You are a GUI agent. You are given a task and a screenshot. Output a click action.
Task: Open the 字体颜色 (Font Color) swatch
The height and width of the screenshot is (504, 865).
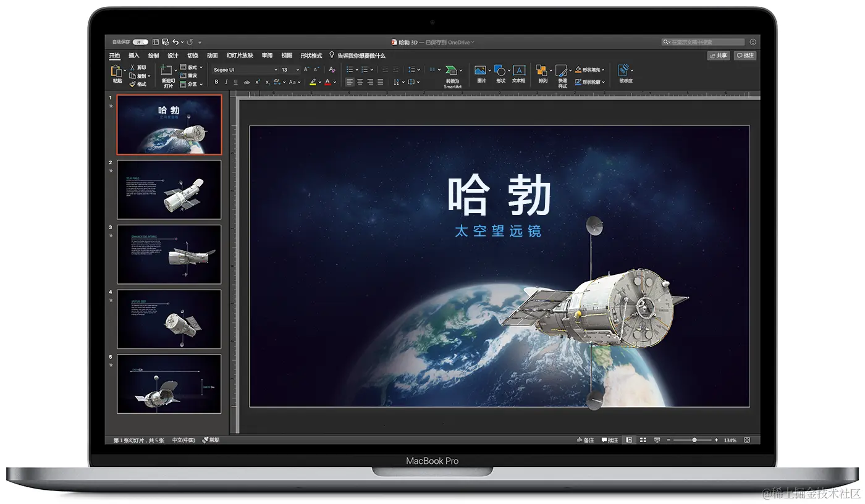point(327,82)
